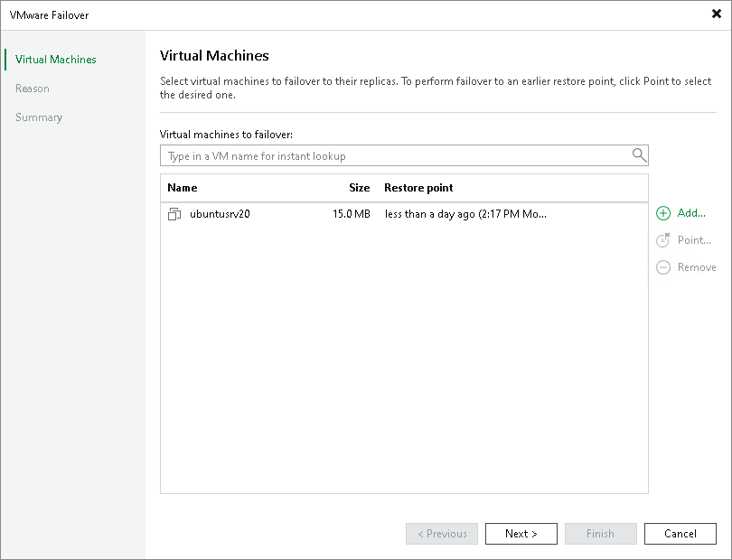Screen dimensions: 732x560
Task: Click the Remove minus circle icon
Action: [x=663, y=267]
